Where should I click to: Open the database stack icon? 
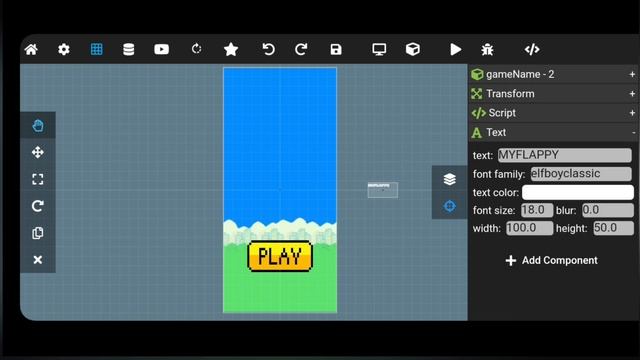(x=129, y=49)
